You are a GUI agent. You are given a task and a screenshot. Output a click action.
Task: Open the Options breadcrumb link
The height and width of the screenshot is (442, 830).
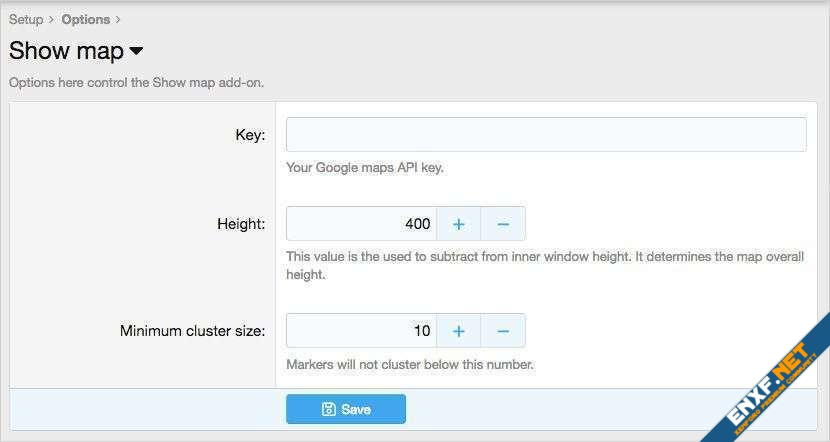point(85,19)
